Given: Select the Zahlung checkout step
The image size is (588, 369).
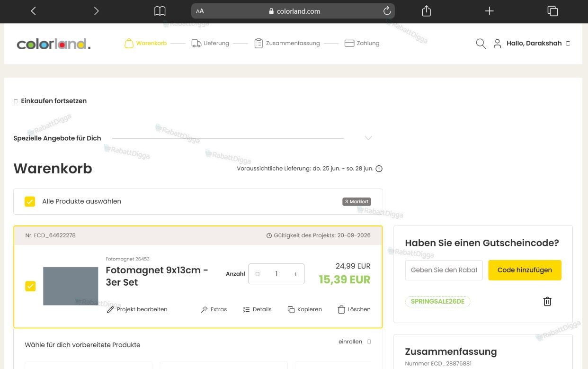Looking at the screenshot, I should click(362, 43).
